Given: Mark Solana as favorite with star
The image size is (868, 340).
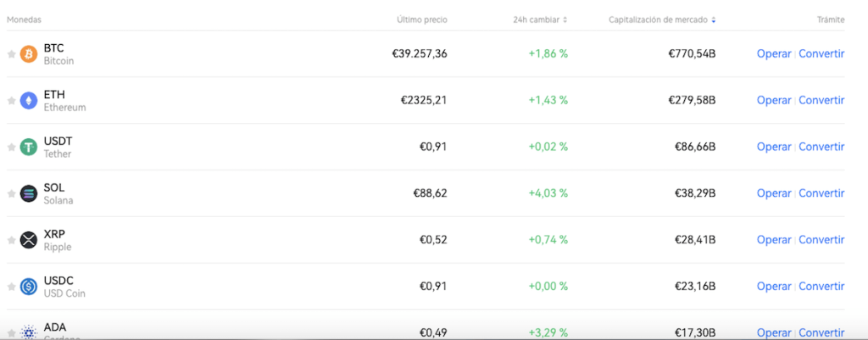Looking at the screenshot, I should 11,193.
